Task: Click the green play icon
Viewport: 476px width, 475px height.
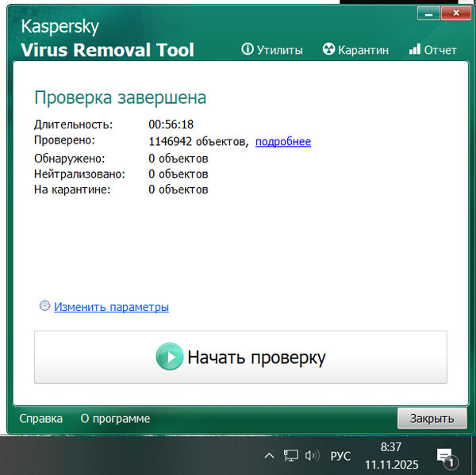Action: 170,357
